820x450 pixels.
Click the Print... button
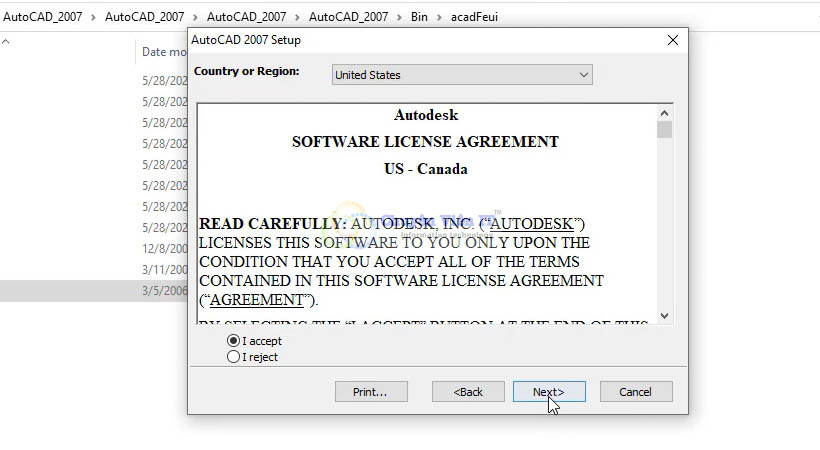[x=371, y=392]
